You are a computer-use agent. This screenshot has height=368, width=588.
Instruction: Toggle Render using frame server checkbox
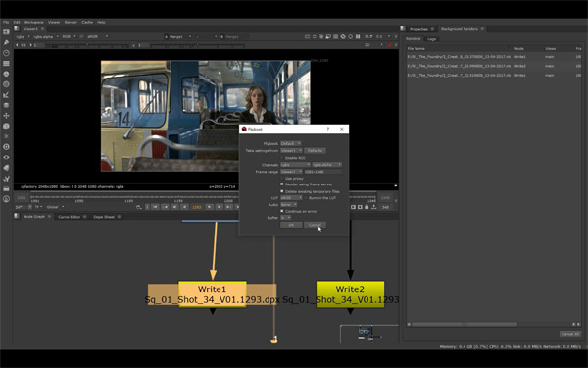pos(282,184)
